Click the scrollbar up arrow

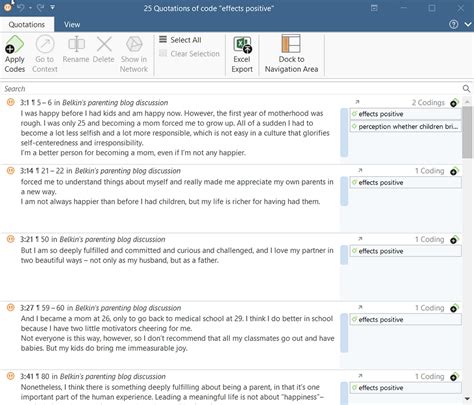(467, 102)
